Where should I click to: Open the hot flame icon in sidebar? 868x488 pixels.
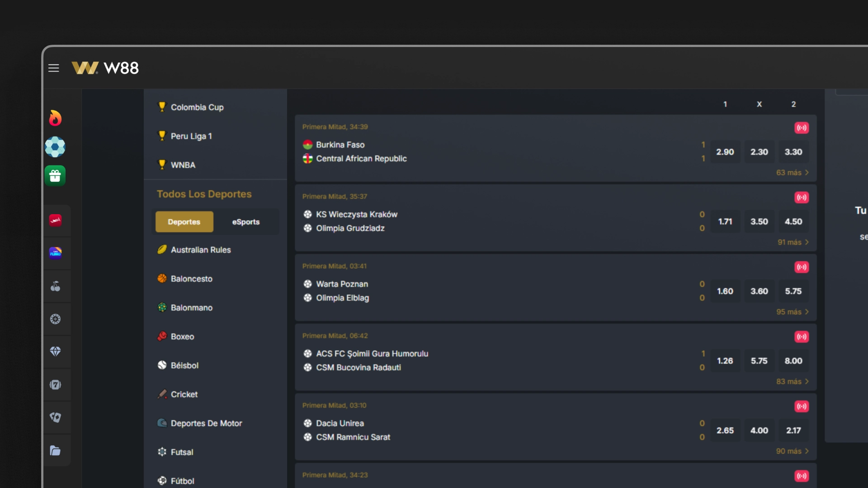[x=55, y=118]
